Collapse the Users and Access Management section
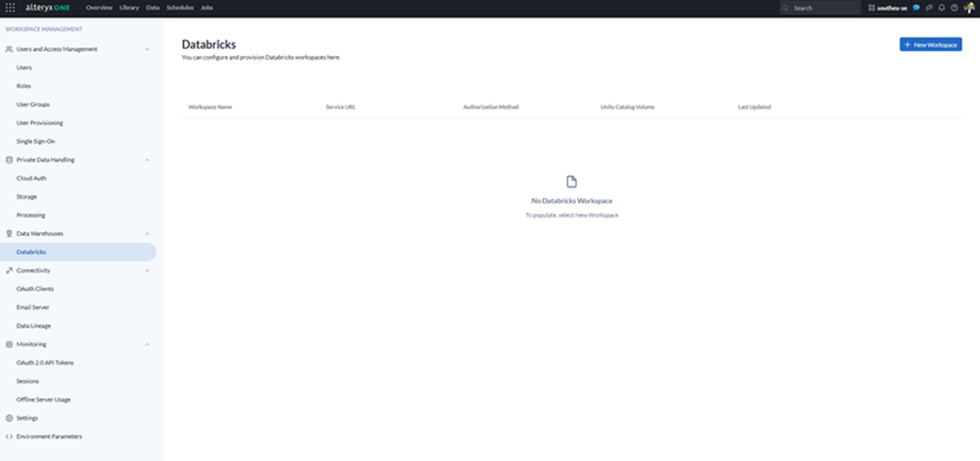The height and width of the screenshot is (461, 980). point(147,49)
